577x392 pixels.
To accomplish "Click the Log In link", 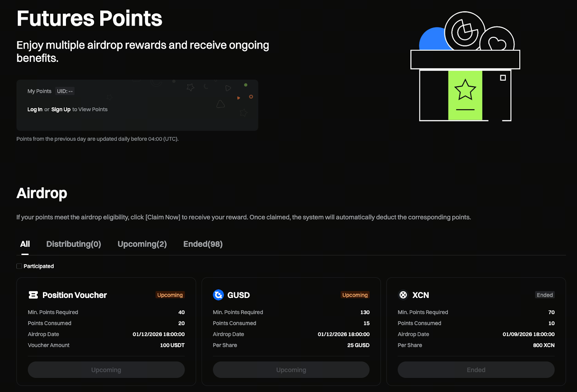I will 35,110.
